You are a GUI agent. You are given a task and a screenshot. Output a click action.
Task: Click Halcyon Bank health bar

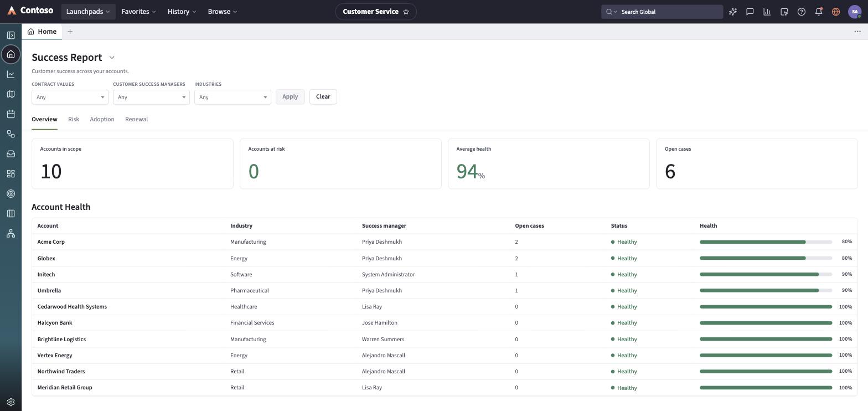click(766, 323)
